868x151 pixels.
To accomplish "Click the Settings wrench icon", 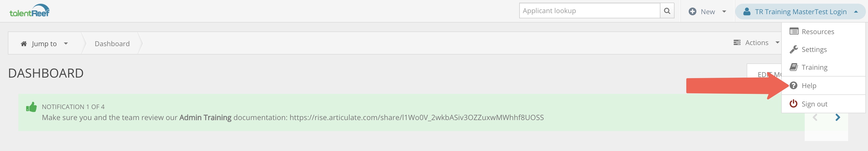I will 794,49.
